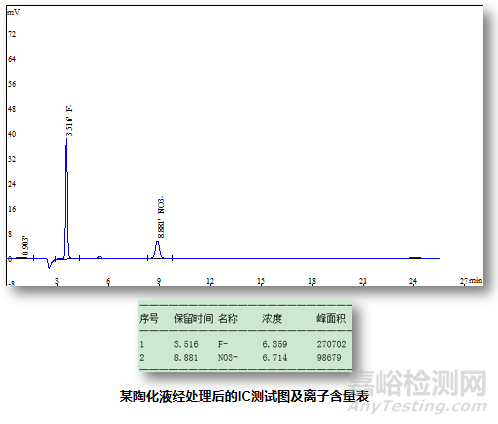Click x-axis tick label 24
Screen dimensions: 498x424
(x=413, y=281)
